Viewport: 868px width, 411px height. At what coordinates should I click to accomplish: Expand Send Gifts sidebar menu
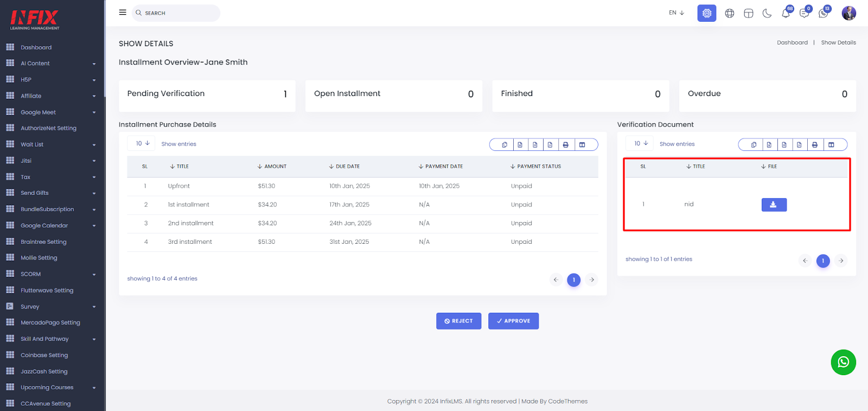click(52, 193)
